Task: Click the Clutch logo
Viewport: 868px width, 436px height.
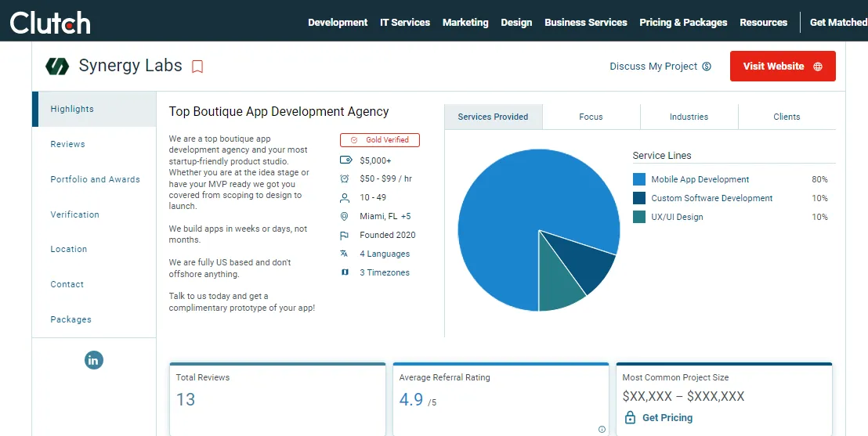Action: pos(50,23)
